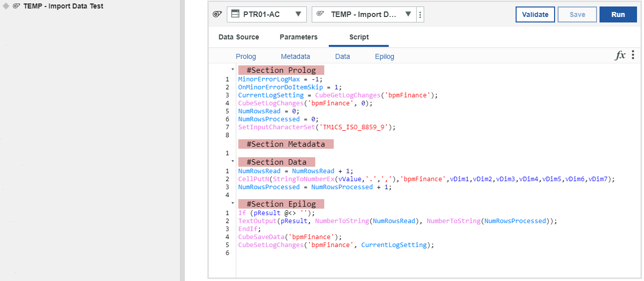Click the CubeSetLogChanges CurrentLogSetting line
Image resolution: width=644 pixels, height=281 pixels.
click(336, 245)
